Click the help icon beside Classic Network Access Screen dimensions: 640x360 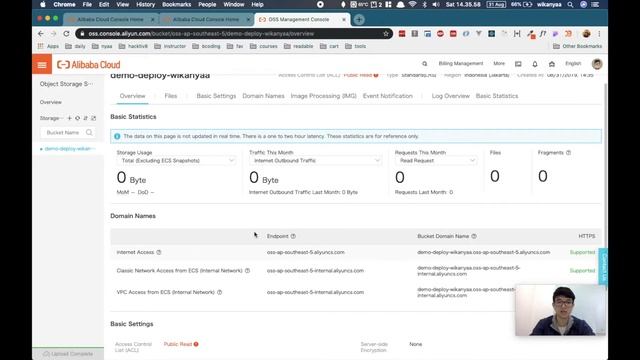pos(247,271)
